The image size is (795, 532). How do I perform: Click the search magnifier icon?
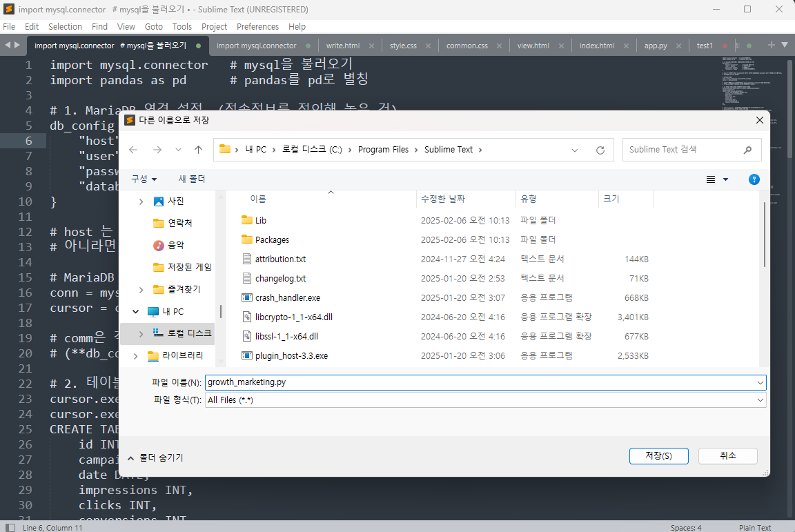pyautogui.click(x=747, y=150)
